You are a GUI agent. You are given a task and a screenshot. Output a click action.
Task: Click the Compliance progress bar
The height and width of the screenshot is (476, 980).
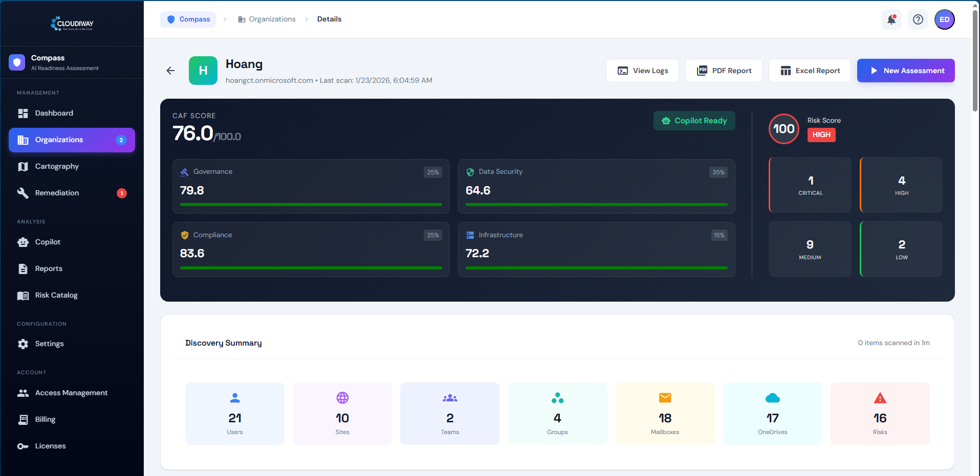[311, 268]
